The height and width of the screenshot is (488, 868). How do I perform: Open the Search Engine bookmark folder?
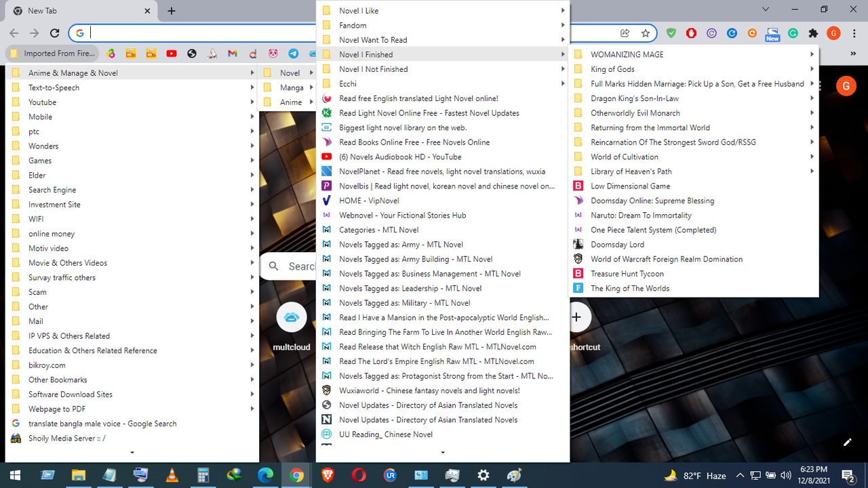click(132, 190)
